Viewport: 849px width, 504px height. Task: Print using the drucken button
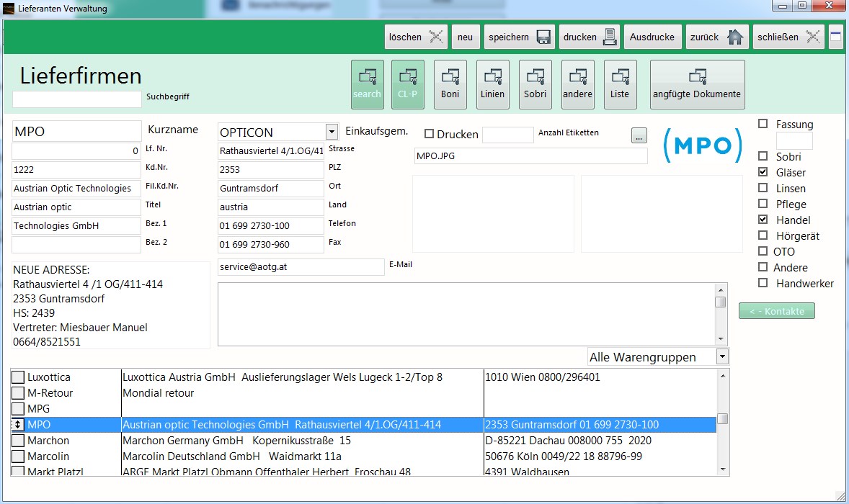click(x=590, y=37)
